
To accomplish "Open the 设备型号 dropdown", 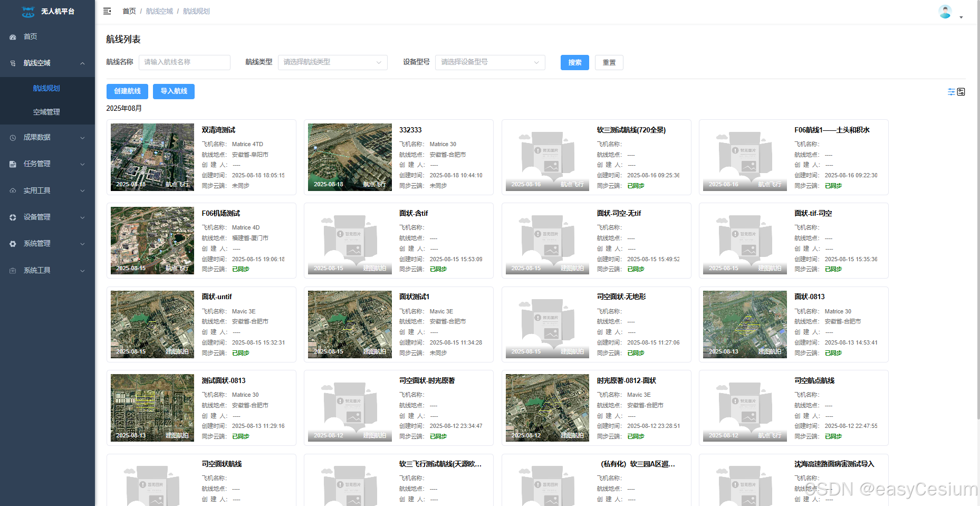I will (490, 62).
